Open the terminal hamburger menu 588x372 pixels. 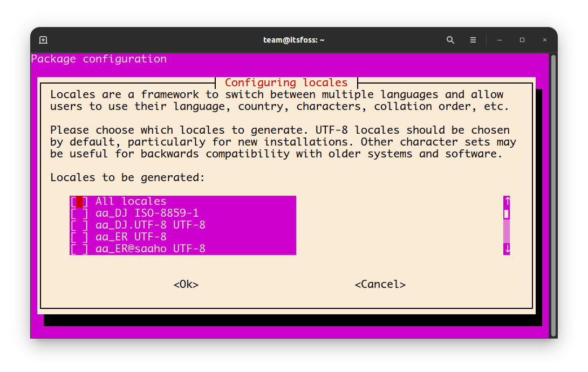473,39
